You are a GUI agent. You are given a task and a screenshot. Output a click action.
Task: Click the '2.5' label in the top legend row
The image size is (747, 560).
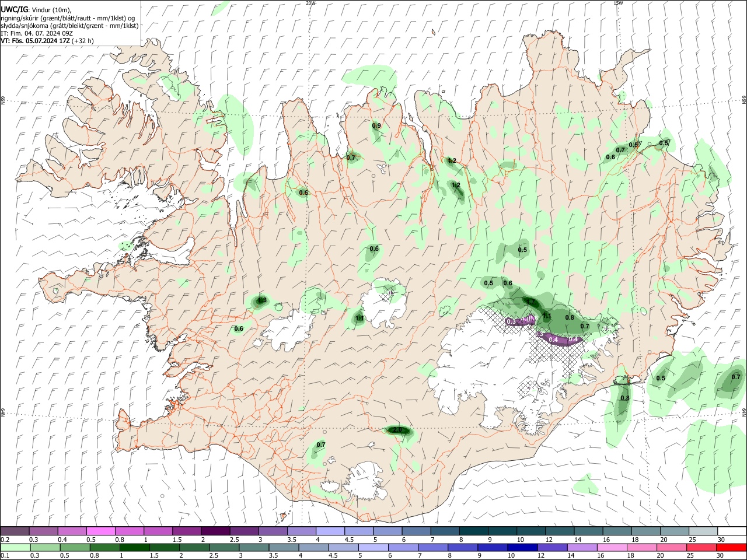coord(234,540)
